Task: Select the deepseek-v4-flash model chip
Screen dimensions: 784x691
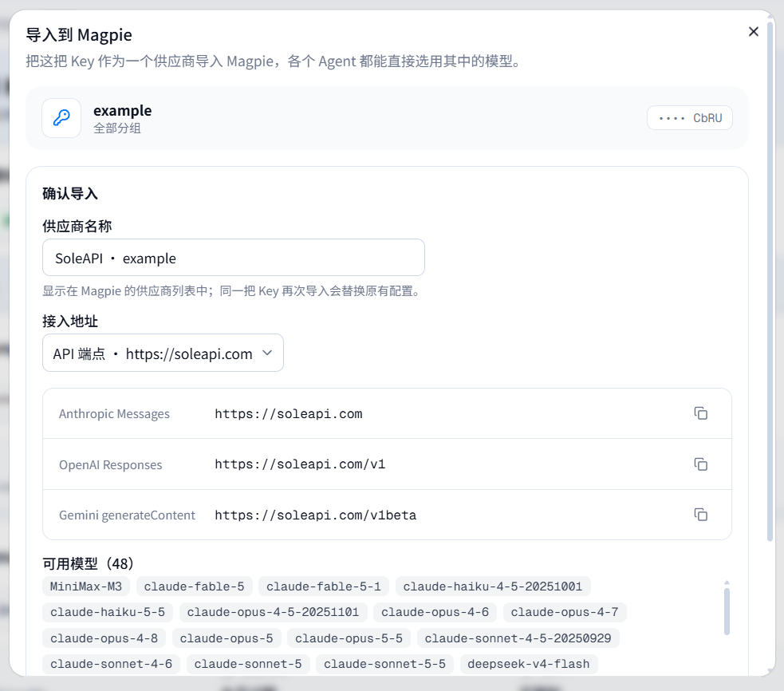Action: coord(529,664)
